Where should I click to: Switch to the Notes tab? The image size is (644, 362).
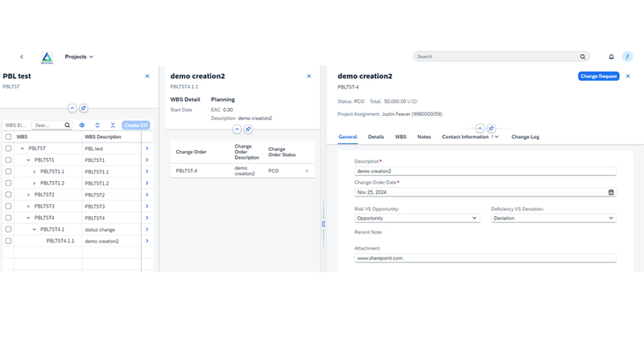coord(424,137)
